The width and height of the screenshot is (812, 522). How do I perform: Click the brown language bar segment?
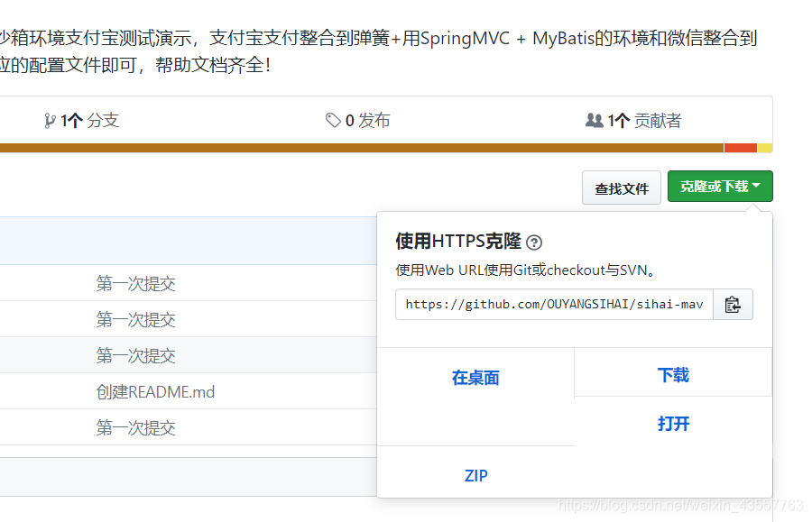362,148
